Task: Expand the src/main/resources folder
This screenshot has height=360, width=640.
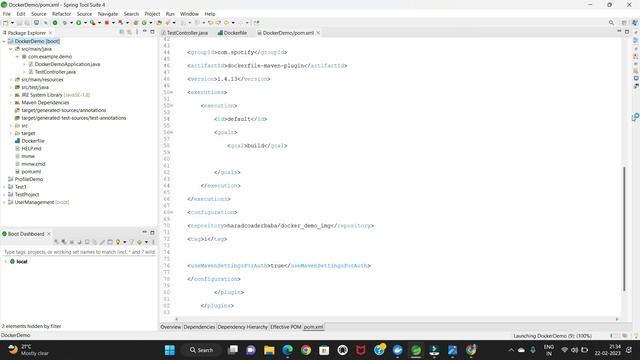Action: click(x=11, y=80)
